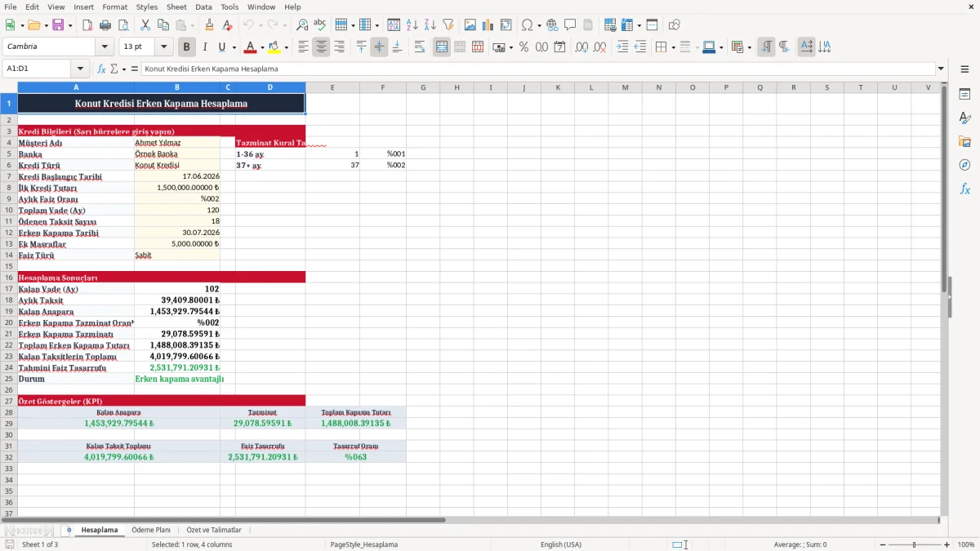This screenshot has height=551, width=980.
Task: Select row header 20
Action: tap(9, 322)
